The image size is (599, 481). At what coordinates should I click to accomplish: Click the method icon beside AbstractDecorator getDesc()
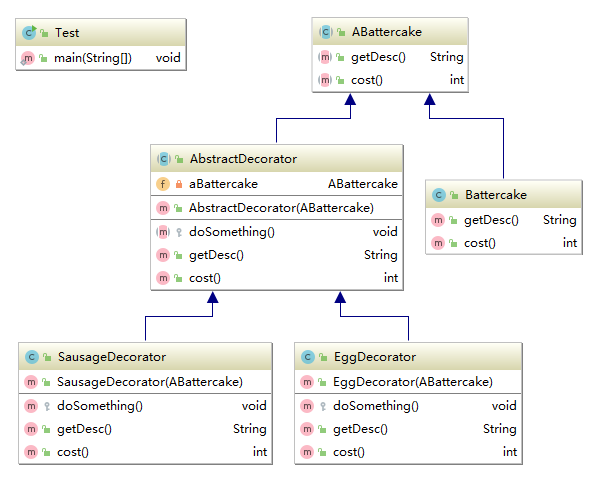[x=163, y=255]
